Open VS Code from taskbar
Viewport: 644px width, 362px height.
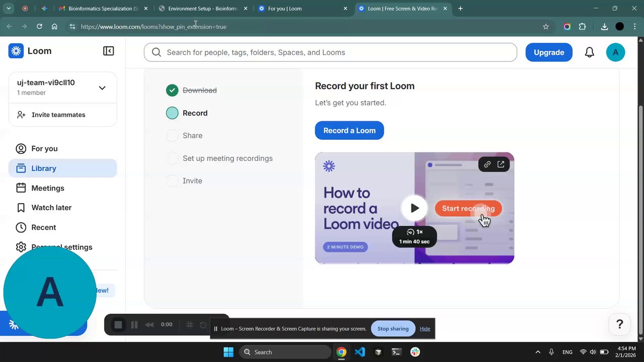(360, 352)
